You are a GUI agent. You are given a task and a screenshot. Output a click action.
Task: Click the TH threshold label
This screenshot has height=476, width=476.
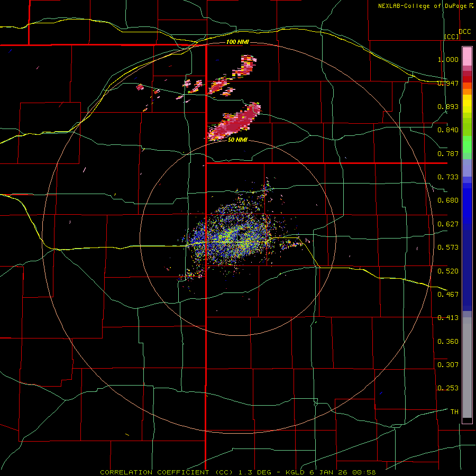click(454, 412)
